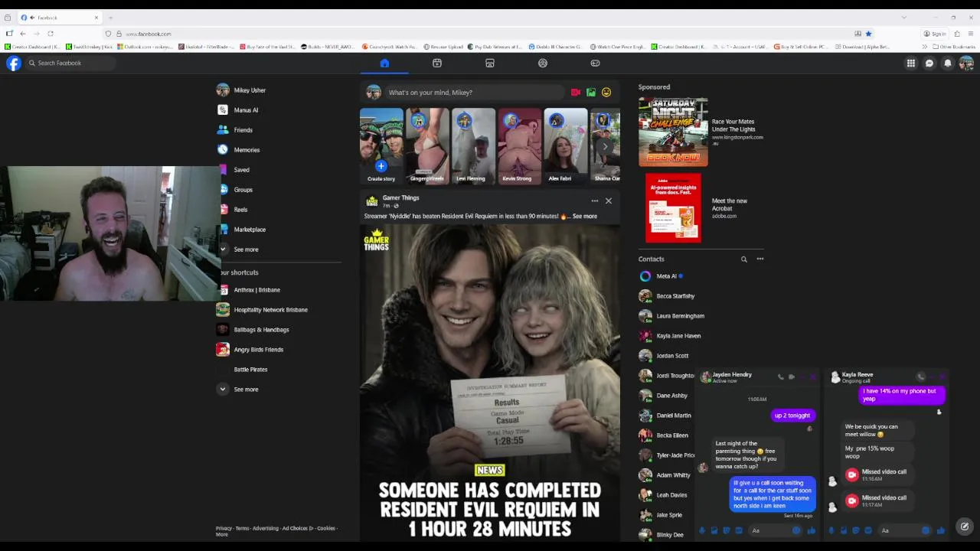980x551 pixels.
Task: Close the Jayden Hendry chat window
Action: (813, 377)
